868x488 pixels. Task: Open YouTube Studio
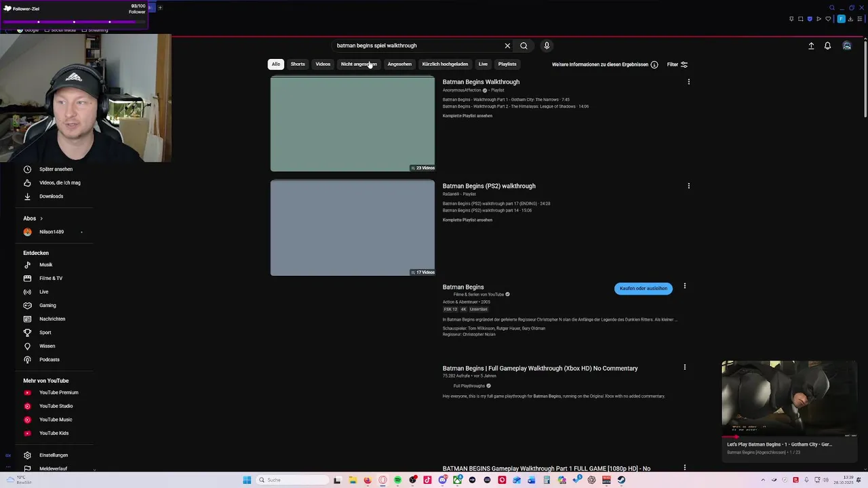(x=54, y=406)
